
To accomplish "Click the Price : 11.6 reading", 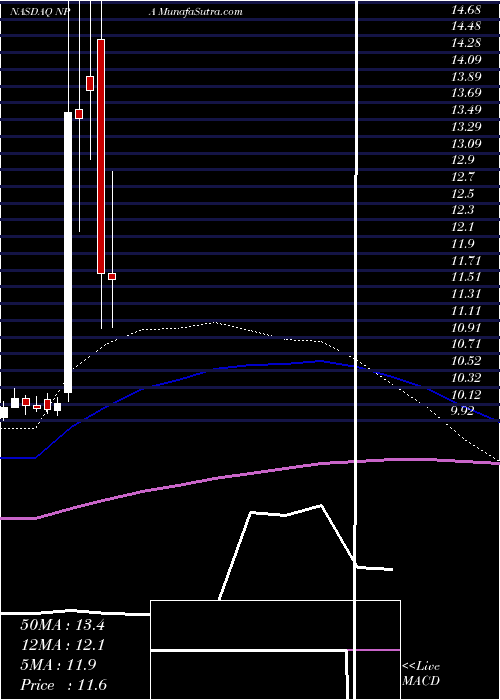I will click(x=63, y=685).
